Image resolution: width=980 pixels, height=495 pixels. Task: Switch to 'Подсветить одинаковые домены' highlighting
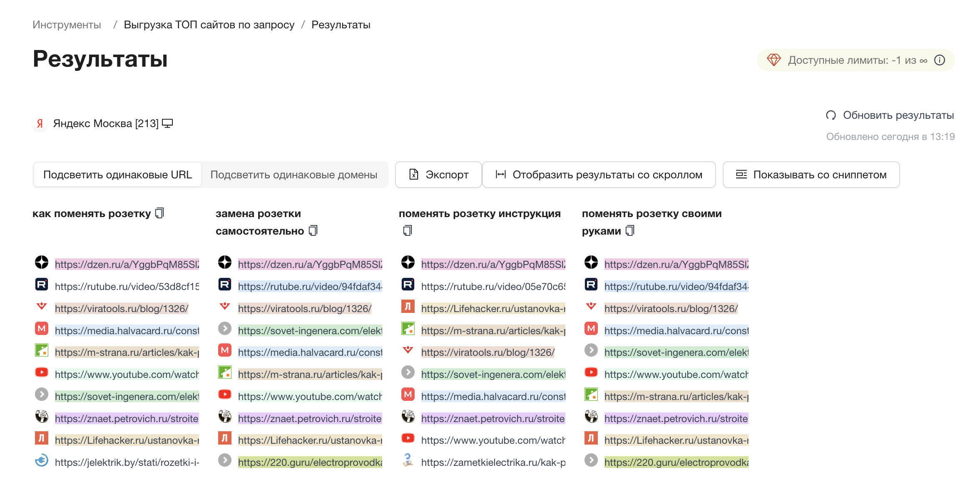[294, 175]
